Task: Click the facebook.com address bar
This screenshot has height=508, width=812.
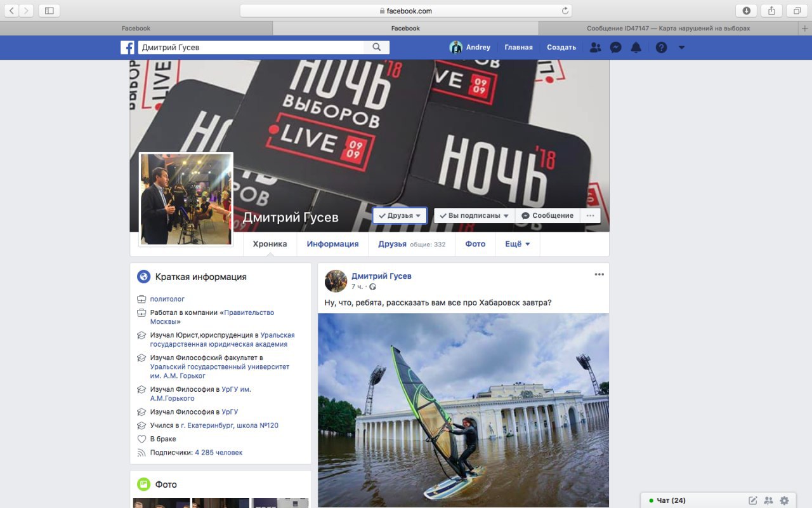Action: pyautogui.click(x=406, y=11)
